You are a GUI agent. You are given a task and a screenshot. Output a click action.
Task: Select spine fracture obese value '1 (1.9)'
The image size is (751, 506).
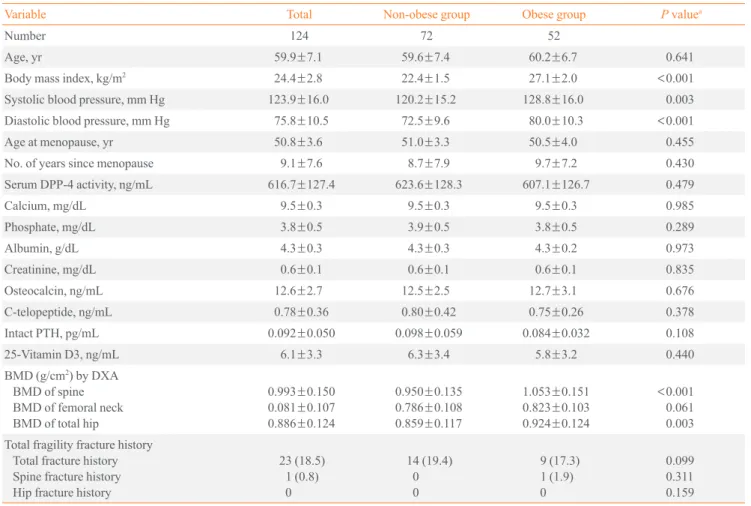557,477
